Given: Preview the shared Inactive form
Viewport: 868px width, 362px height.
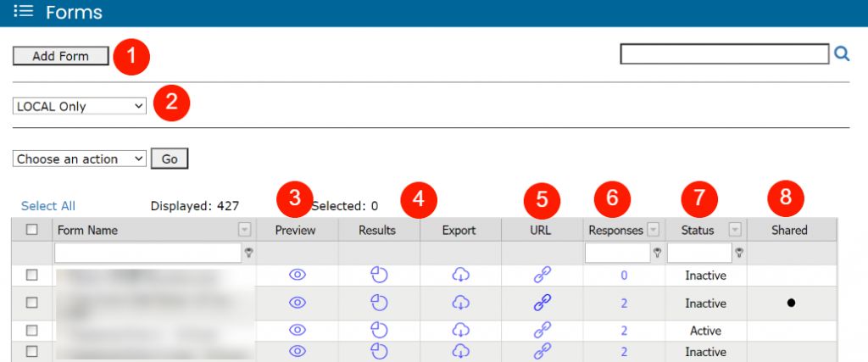Looking at the screenshot, I should (298, 302).
